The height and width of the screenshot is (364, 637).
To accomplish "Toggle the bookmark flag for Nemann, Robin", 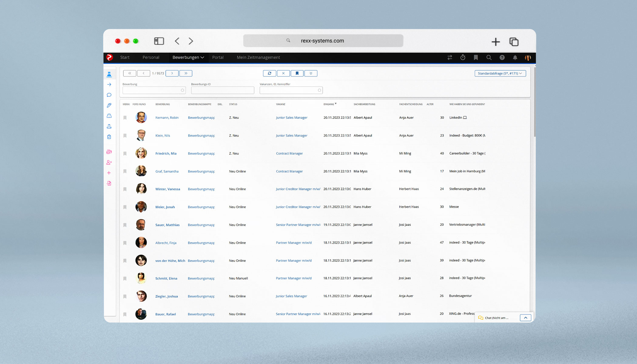I will click(x=125, y=118).
